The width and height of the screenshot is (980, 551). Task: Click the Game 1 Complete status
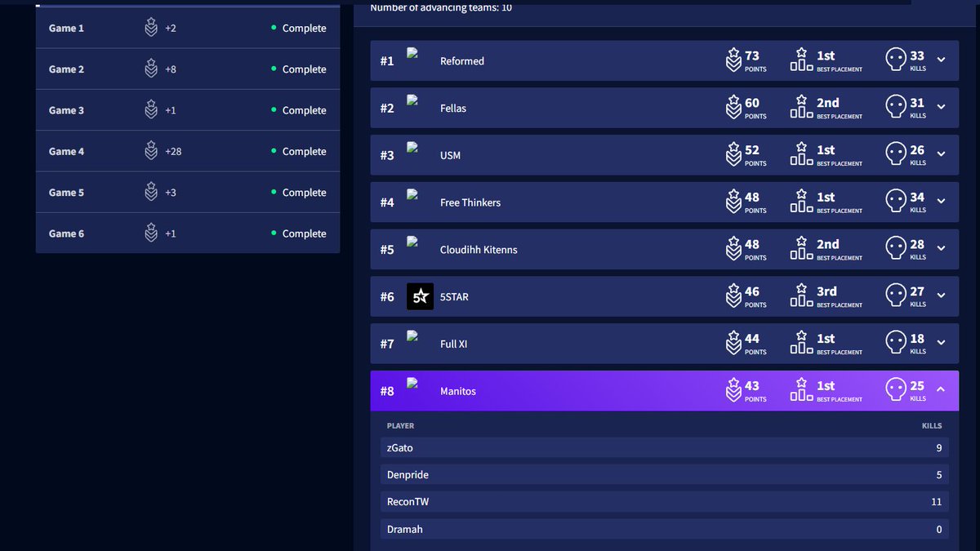(299, 28)
